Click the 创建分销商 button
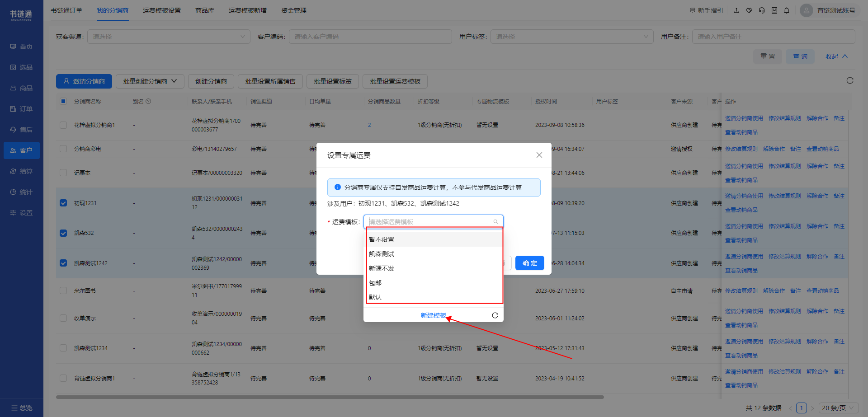Viewport: 868px width, 417px height. [211, 81]
